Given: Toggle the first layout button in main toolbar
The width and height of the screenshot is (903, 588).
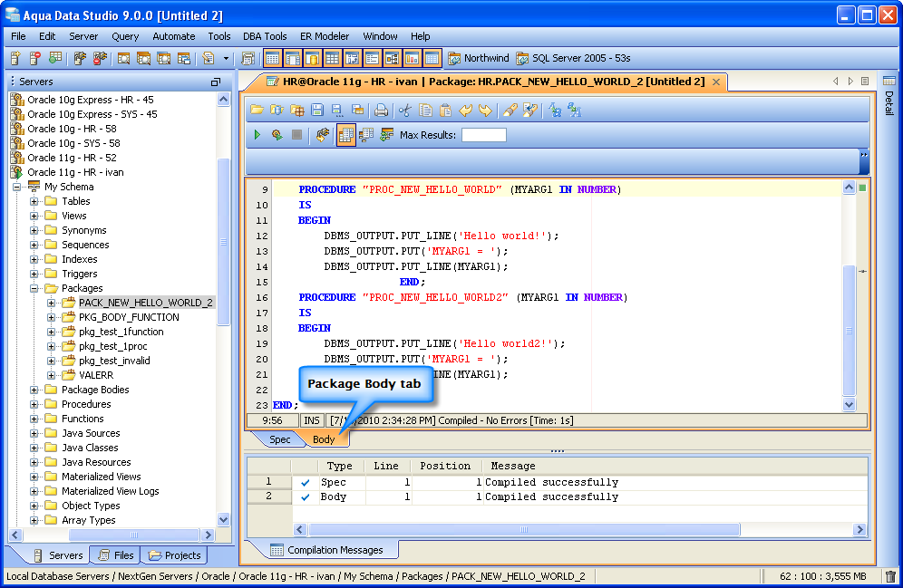Looking at the screenshot, I should (272, 58).
